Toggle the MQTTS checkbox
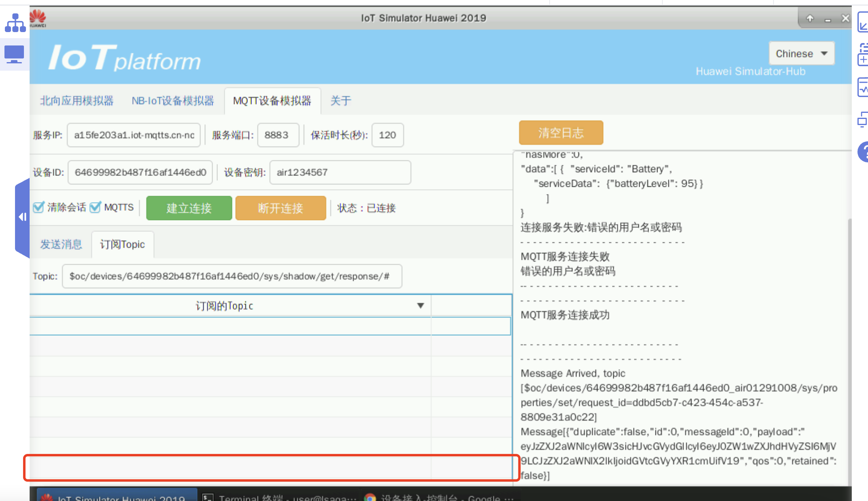Viewport: 868px width, 501px height. tap(95, 207)
